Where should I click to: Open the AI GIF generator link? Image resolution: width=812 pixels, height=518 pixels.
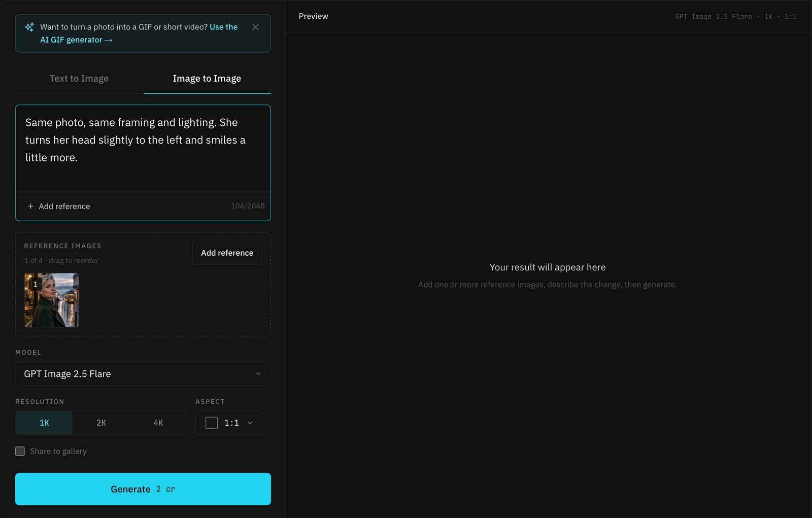(139, 33)
